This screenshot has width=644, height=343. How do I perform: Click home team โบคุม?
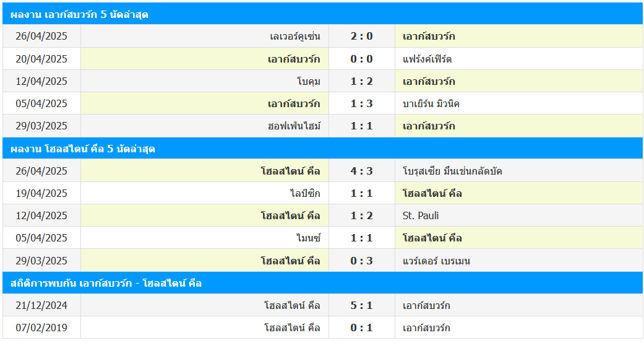click(x=308, y=82)
